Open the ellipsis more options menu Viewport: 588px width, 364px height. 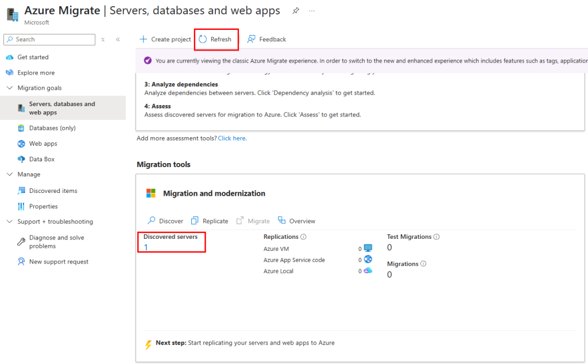click(312, 11)
